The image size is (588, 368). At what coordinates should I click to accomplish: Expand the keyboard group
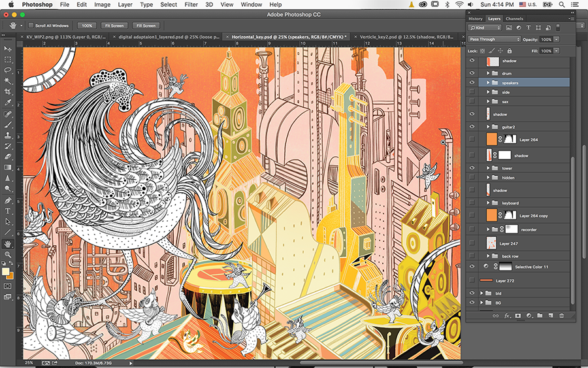[488, 203]
